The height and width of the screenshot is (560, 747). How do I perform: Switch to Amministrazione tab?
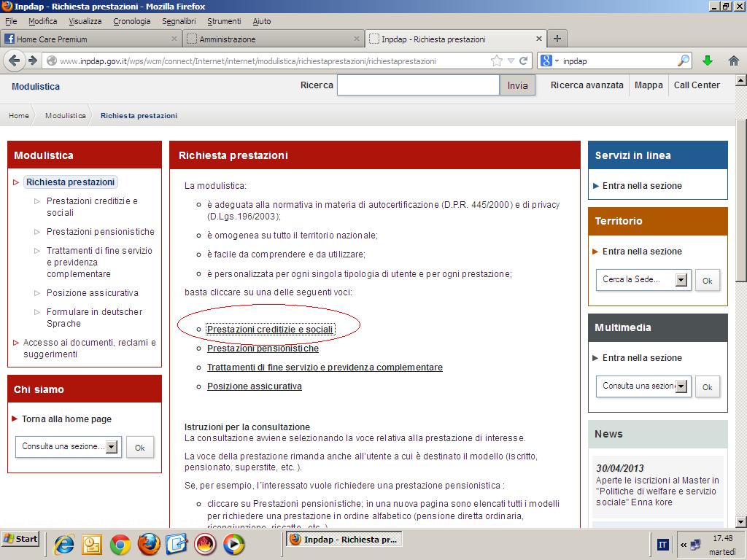coord(273,39)
